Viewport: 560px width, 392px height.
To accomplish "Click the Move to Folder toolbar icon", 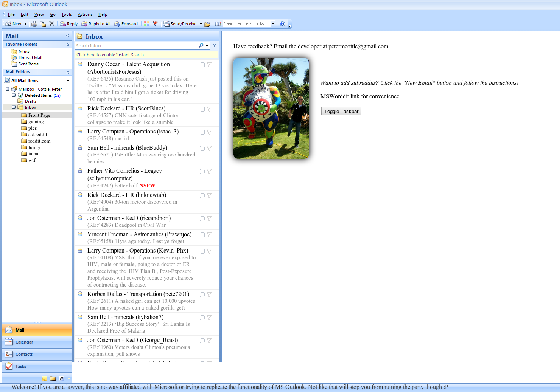I will click(x=43, y=24).
